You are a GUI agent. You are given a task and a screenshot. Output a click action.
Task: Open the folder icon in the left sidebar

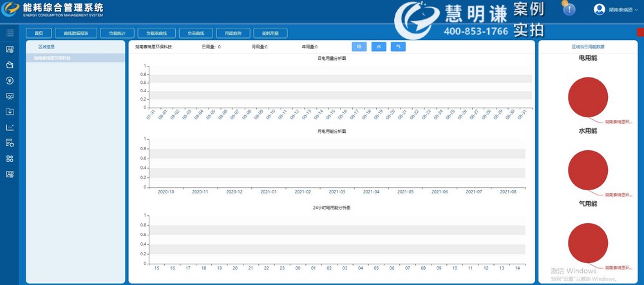[x=10, y=64]
